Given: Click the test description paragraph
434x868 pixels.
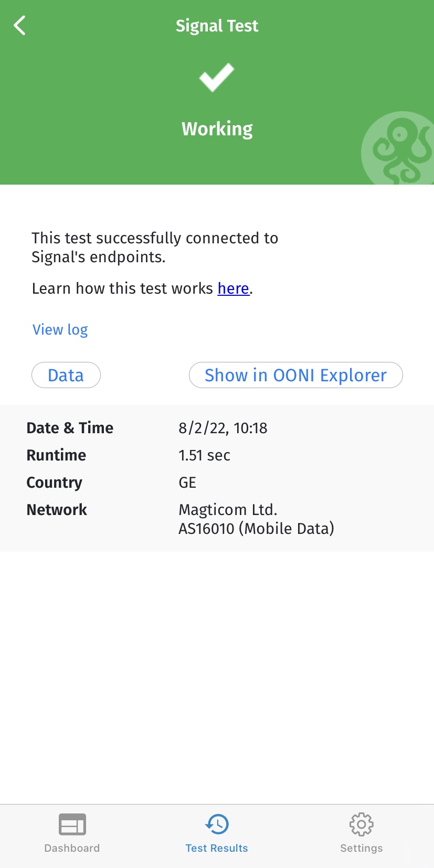Looking at the screenshot, I should coord(155,247).
